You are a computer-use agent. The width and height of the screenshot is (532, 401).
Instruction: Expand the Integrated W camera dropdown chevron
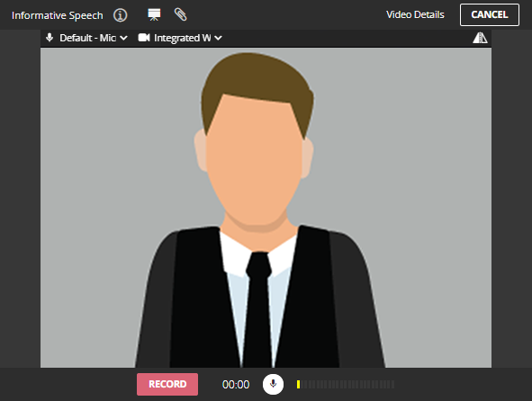coord(218,38)
